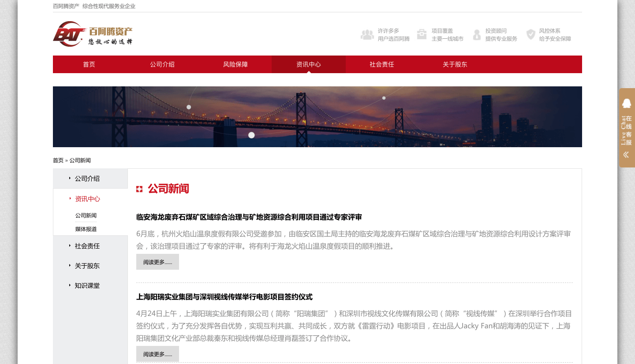The height and width of the screenshot is (364, 635).
Task: Click the shield icon beside 风控体系
Action: click(531, 34)
